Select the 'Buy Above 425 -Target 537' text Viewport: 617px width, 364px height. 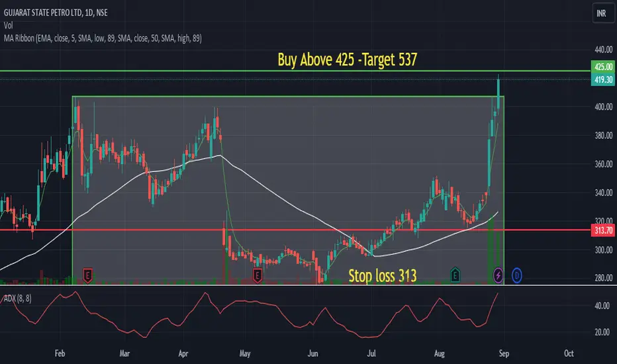pyautogui.click(x=347, y=60)
